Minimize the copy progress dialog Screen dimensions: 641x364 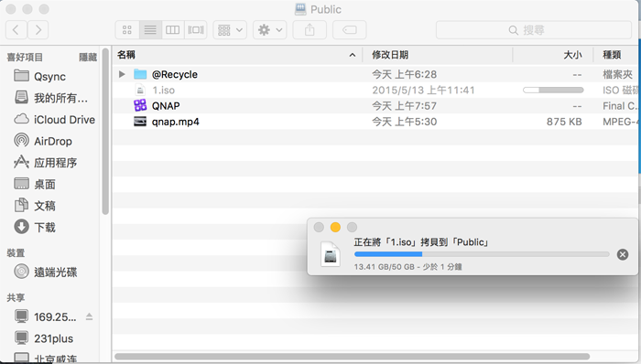(x=335, y=227)
